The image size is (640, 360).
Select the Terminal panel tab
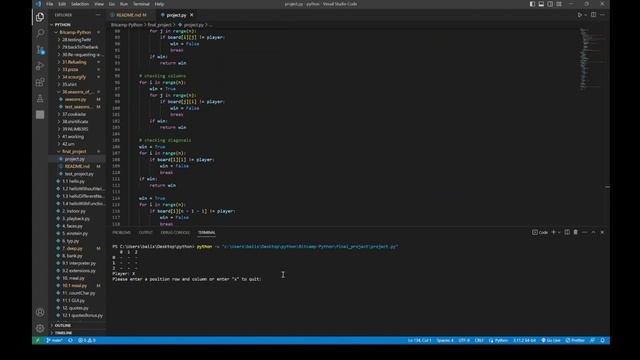tap(207, 233)
